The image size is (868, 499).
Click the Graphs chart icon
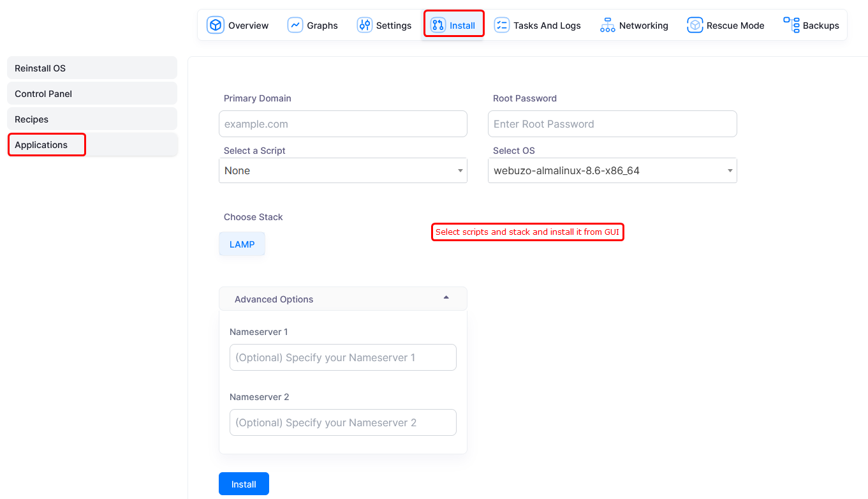(295, 25)
